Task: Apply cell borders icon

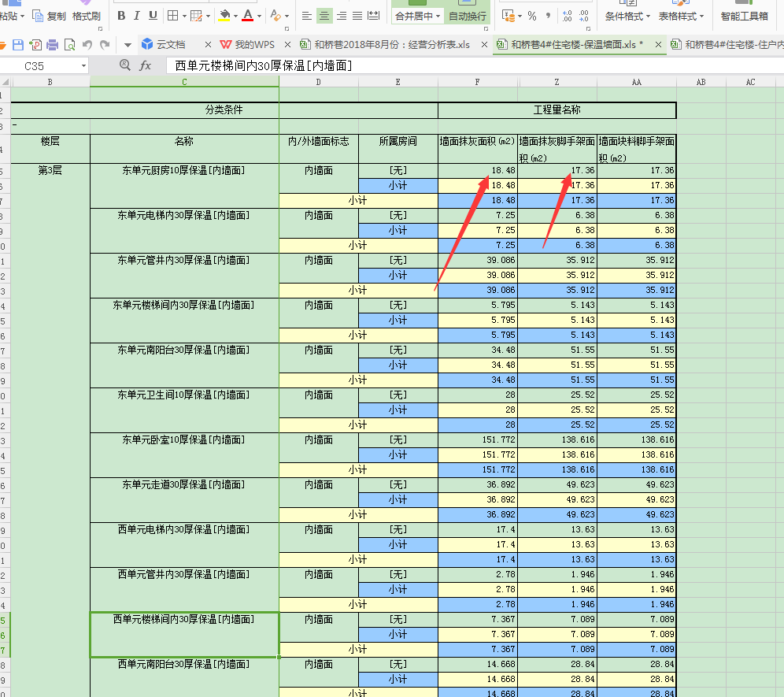Action: 172,16
